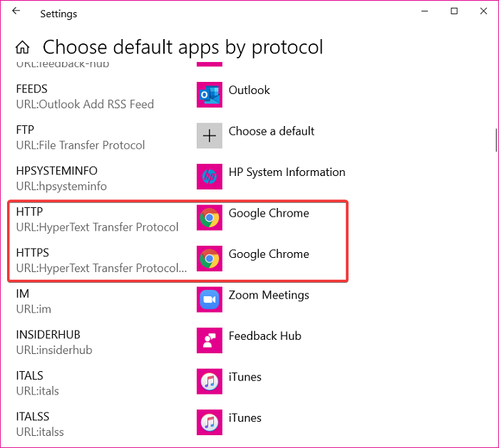The width and height of the screenshot is (499, 448).
Task: Click the Zoom Meetings icon for IM
Action: tap(210, 300)
